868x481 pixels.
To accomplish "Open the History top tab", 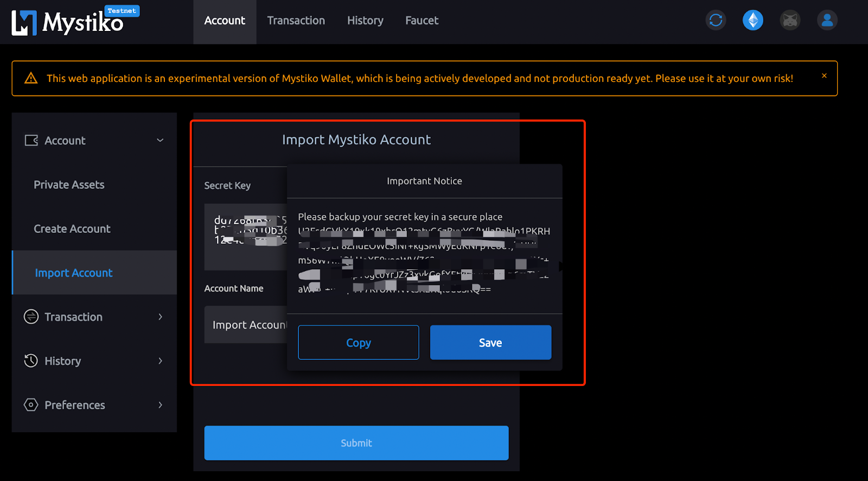I will (365, 21).
